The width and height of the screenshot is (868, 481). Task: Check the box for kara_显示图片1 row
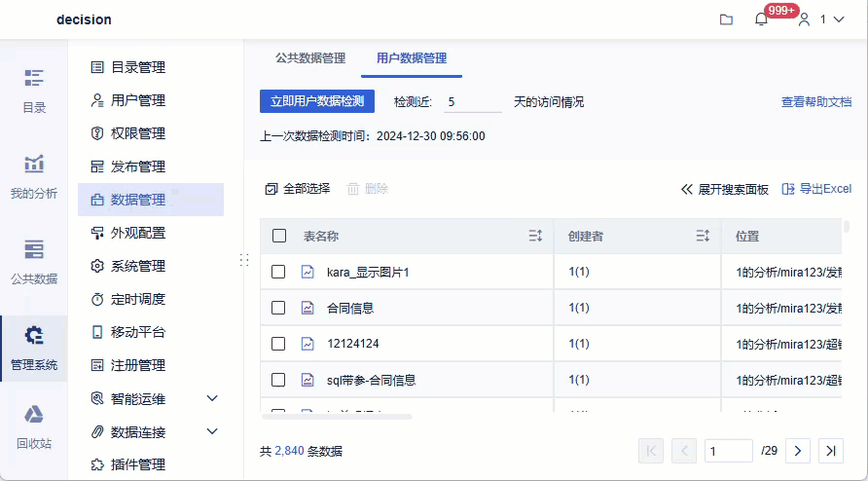pos(278,273)
